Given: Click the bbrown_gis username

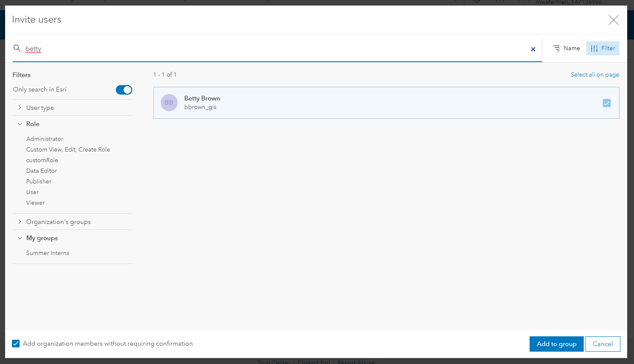Looking at the screenshot, I should point(200,107).
